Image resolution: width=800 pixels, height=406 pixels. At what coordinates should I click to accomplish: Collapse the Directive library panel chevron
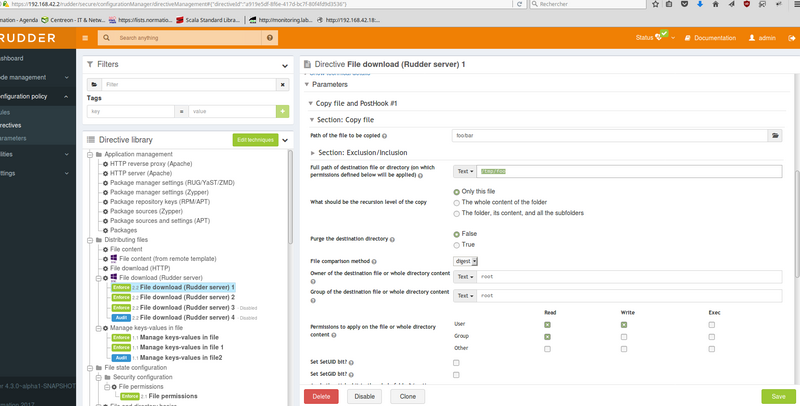[285, 140]
